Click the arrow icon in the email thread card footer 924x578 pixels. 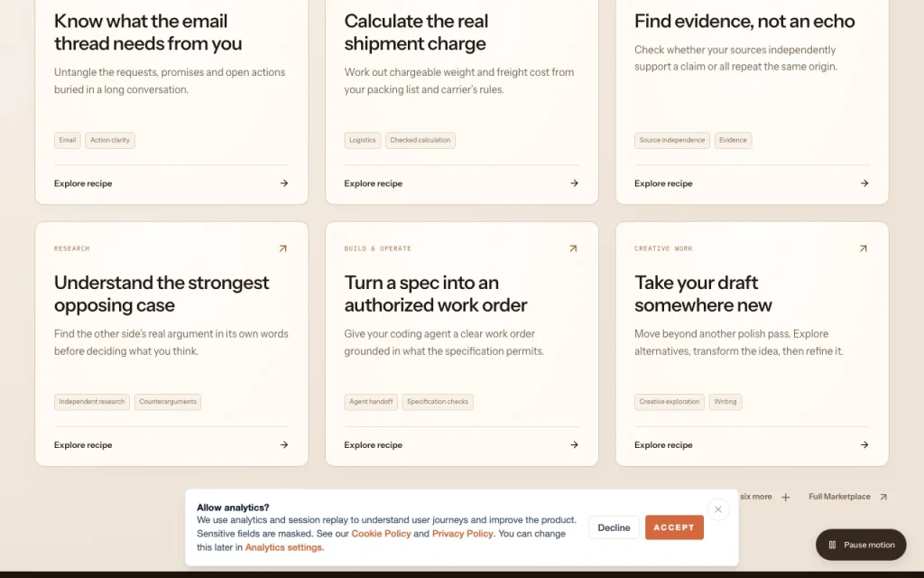[284, 183]
